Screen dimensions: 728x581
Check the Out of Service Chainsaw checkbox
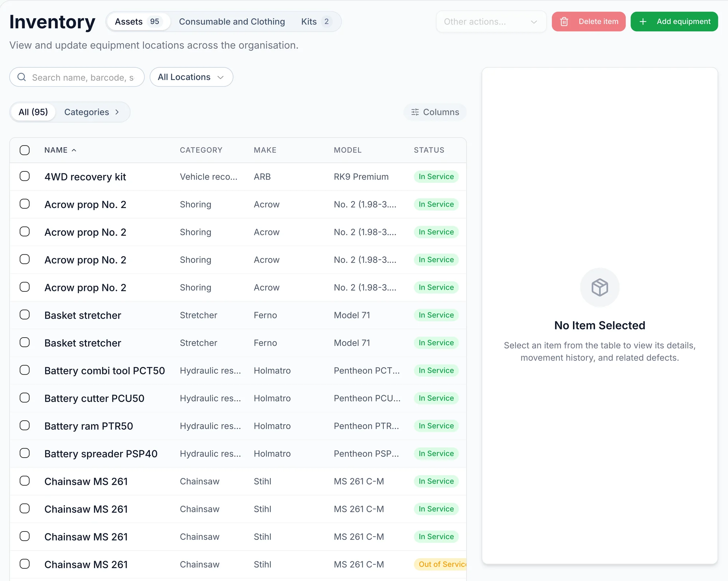(x=25, y=564)
